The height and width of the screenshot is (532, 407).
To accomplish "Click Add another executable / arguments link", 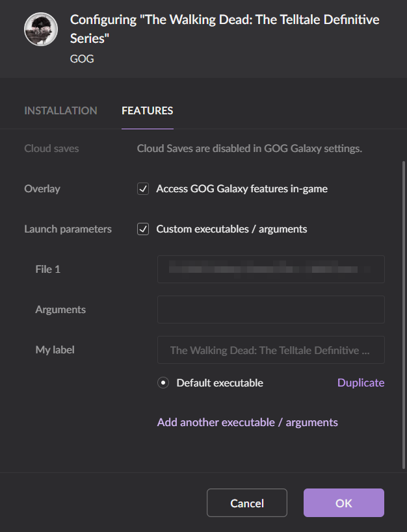I will click(x=247, y=422).
